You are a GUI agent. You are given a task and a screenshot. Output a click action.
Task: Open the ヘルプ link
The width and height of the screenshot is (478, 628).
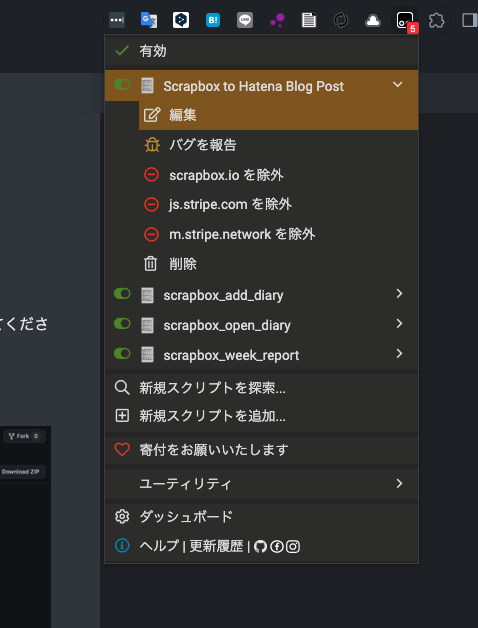click(x=159, y=545)
